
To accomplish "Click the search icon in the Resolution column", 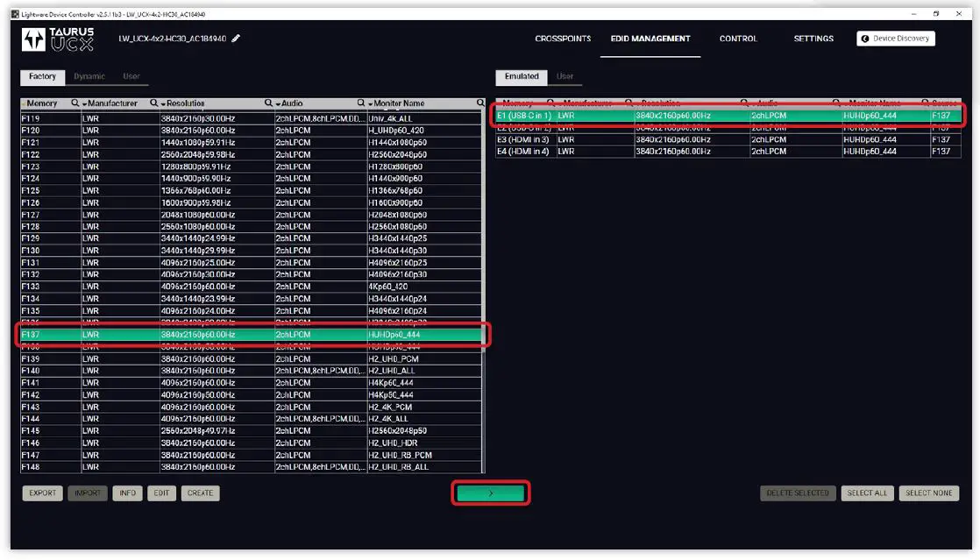I will point(268,103).
